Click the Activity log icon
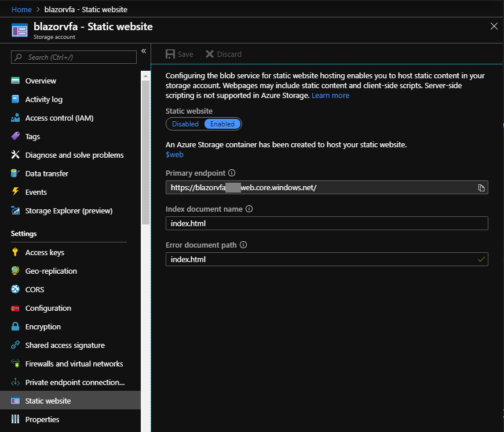 (x=15, y=99)
